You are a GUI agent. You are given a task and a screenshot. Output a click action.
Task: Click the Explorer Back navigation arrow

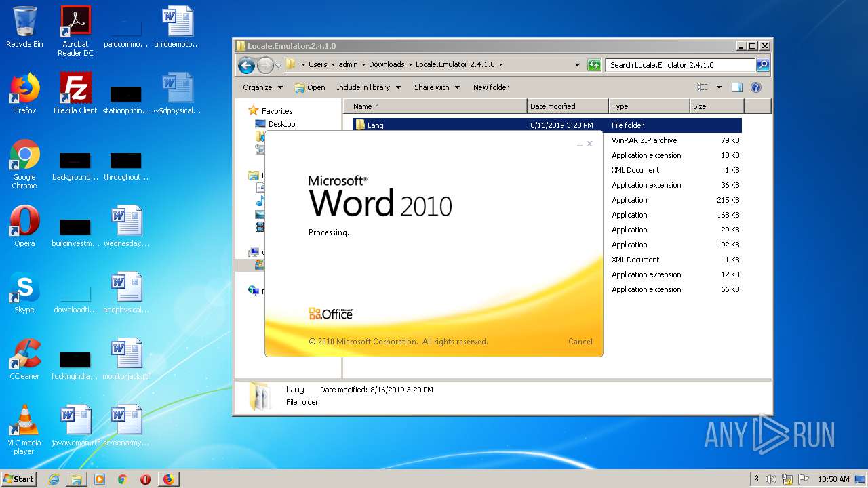click(x=246, y=65)
